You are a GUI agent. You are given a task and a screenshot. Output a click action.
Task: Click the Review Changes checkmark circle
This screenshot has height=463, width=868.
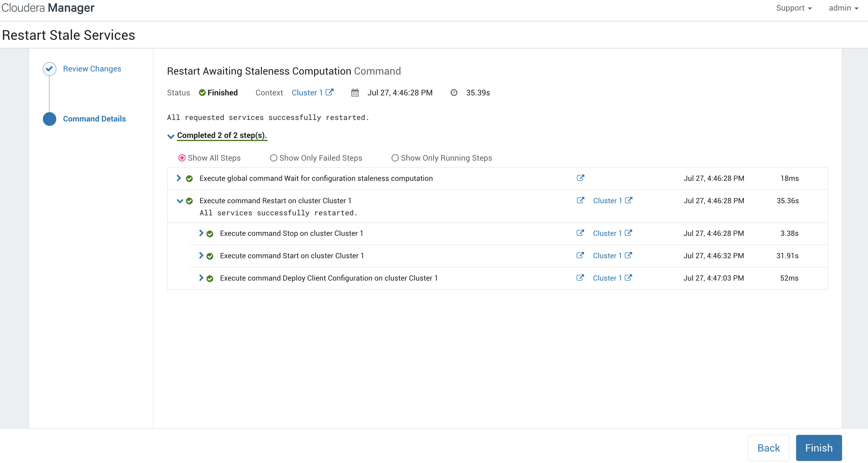pos(49,69)
